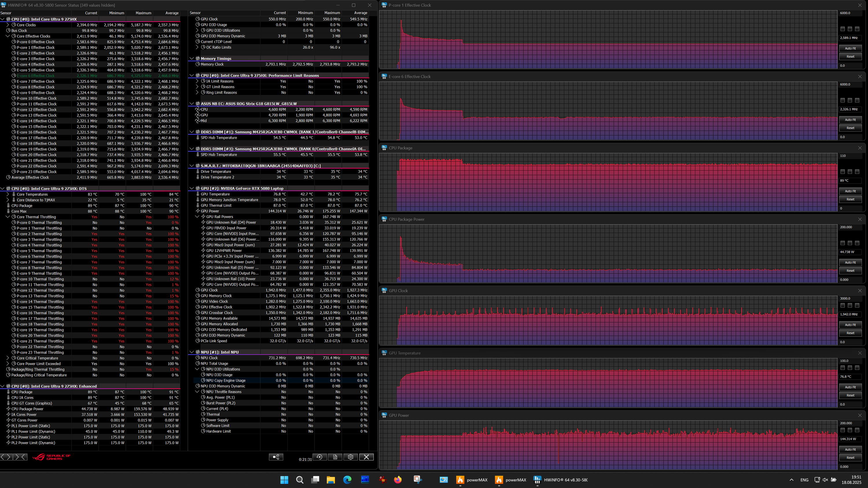Image resolution: width=868 pixels, height=488 pixels.
Task: Click HWiNFO 64 taskbar icon
Action: [x=537, y=480]
